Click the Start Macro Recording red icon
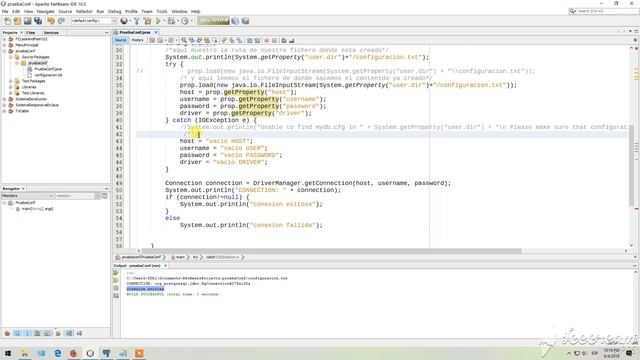Image resolution: width=640 pixels, height=360 pixels. [x=267, y=40]
